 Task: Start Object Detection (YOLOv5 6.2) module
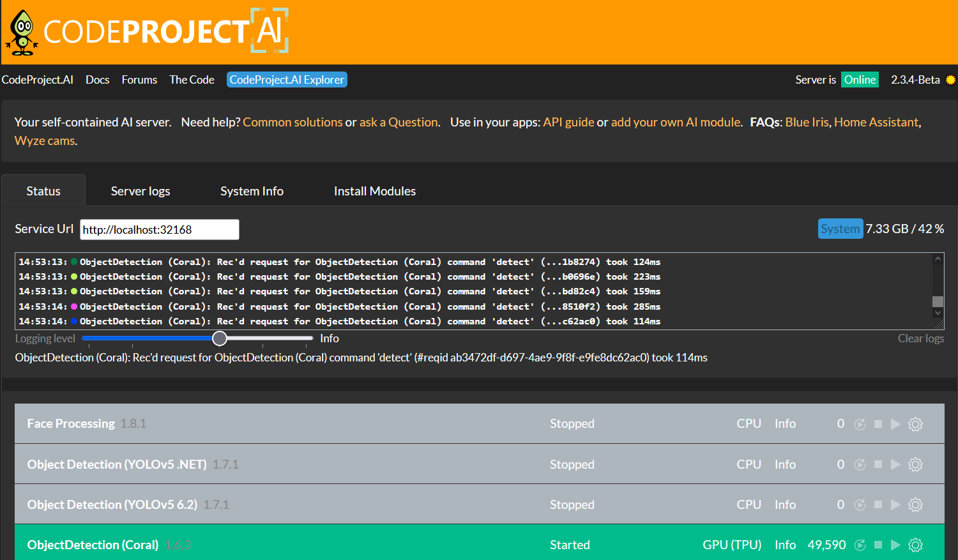pyautogui.click(x=895, y=504)
